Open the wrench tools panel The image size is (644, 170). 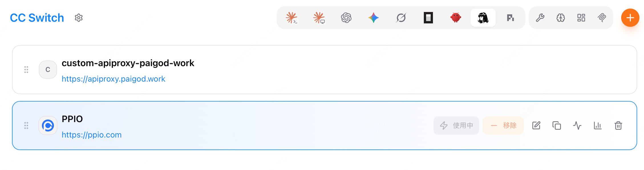540,18
